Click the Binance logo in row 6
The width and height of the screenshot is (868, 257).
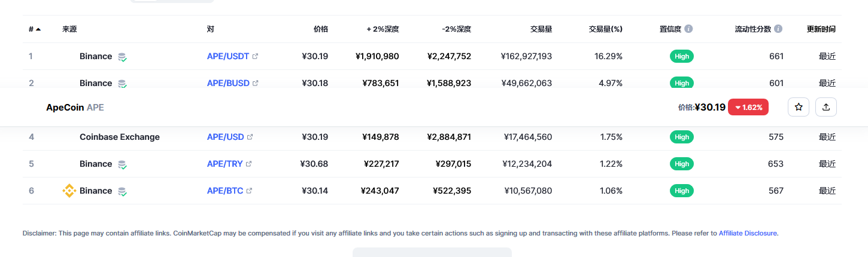69,191
